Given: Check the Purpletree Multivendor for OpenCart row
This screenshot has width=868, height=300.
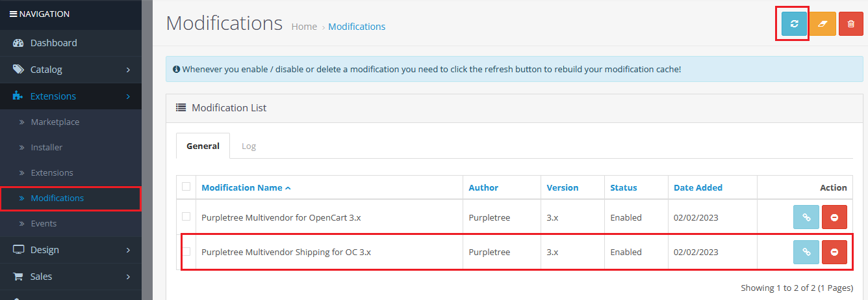Looking at the screenshot, I should coord(186,217).
